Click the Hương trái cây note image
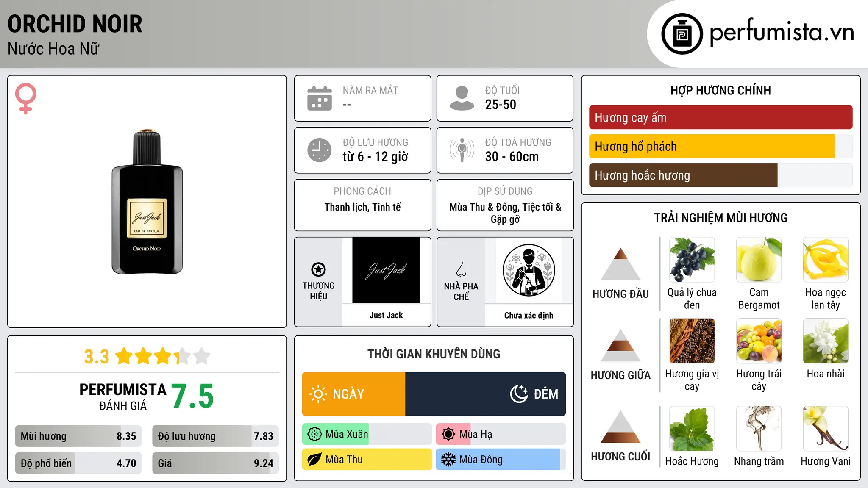This screenshot has width=868, height=488. 759,341
